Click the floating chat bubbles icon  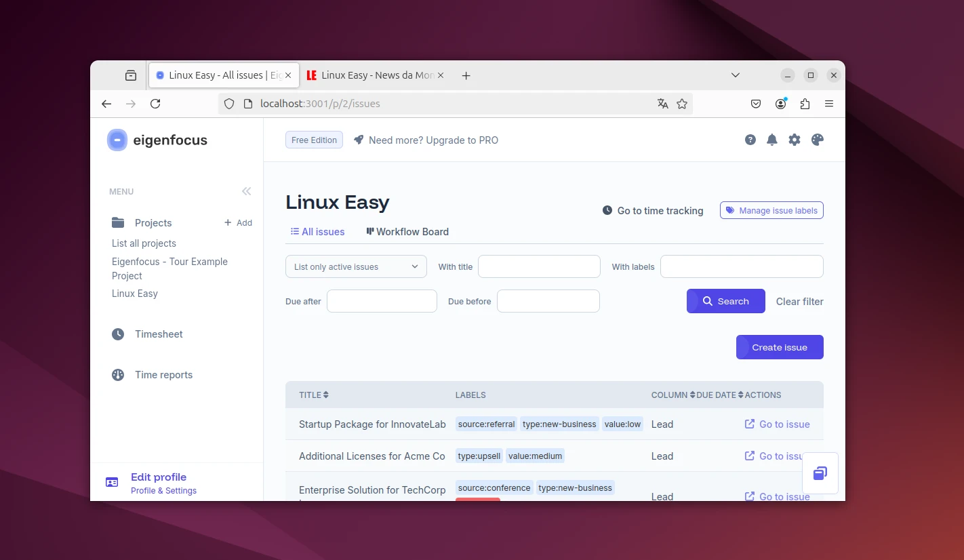point(820,473)
